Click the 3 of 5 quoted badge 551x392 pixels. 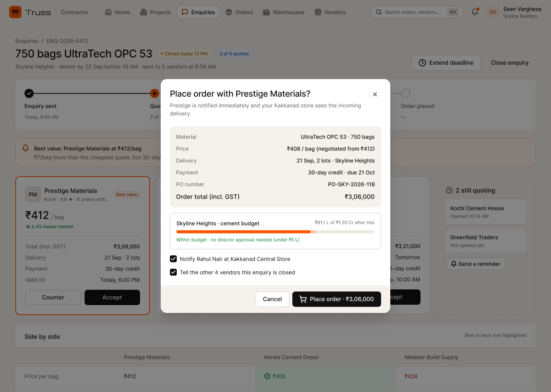(x=234, y=54)
